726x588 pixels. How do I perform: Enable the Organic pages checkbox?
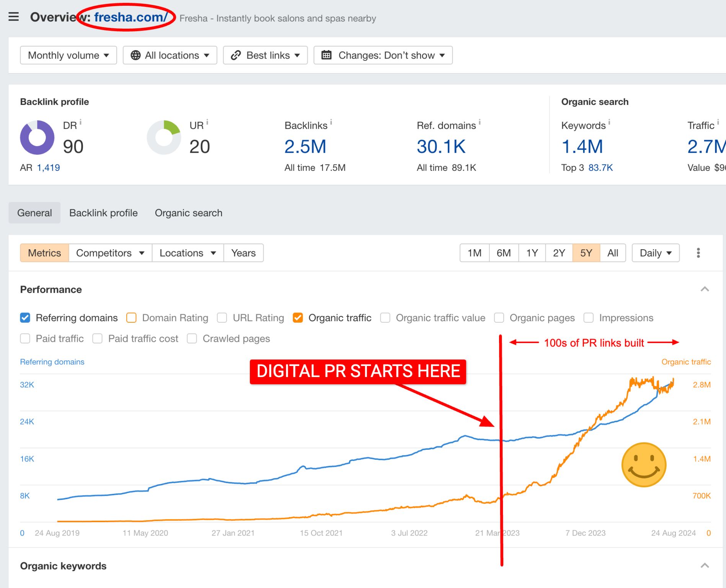pyautogui.click(x=499, y=318)
